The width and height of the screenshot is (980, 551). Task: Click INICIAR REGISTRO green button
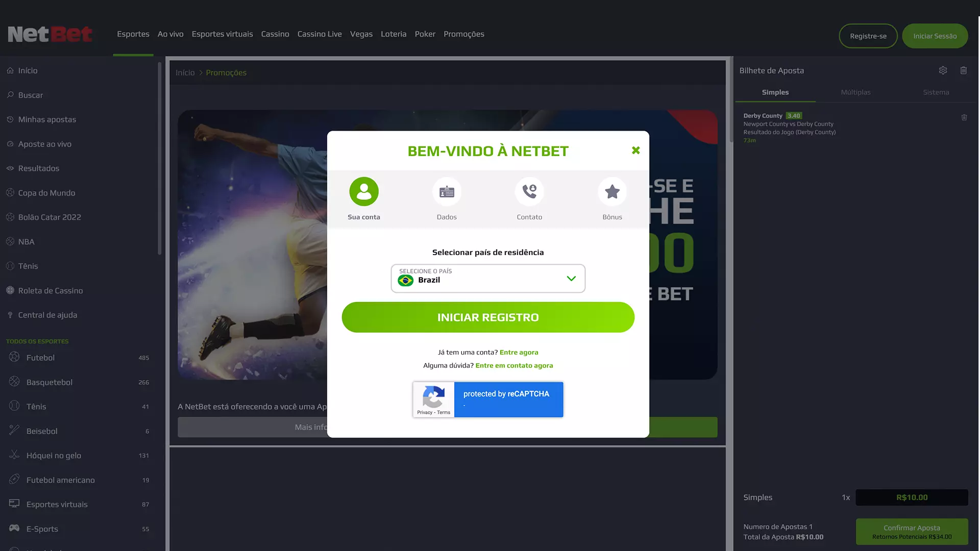488,317
